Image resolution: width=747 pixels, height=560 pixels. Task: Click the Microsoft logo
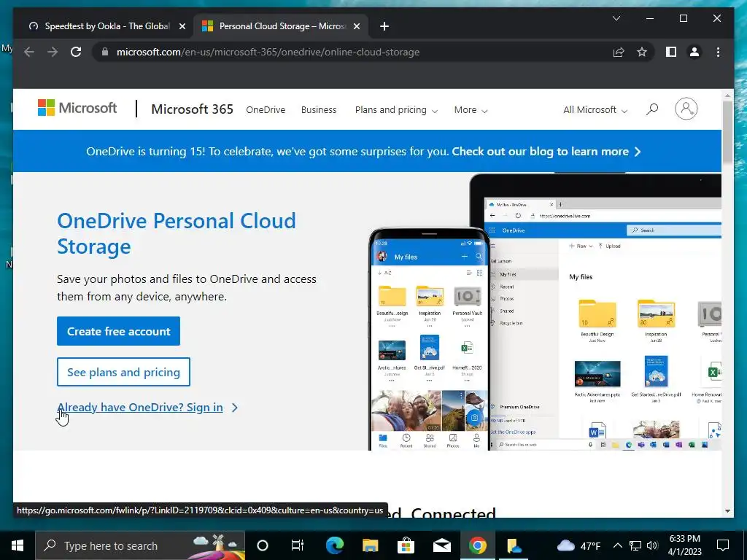[x=77, y=108]
